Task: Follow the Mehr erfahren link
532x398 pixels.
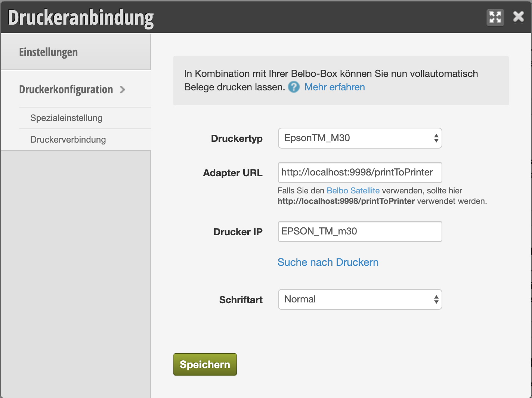Action: point(334,87)
